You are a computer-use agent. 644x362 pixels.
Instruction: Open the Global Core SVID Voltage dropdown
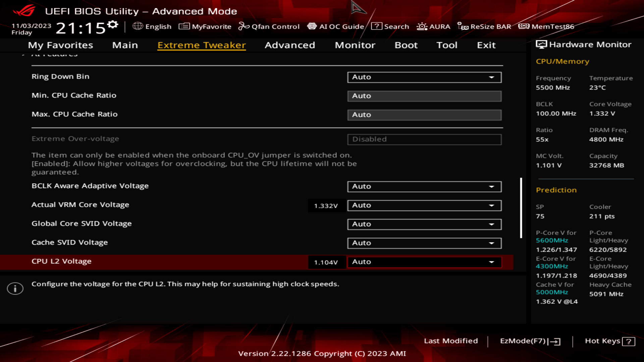[x=424, y=224]
